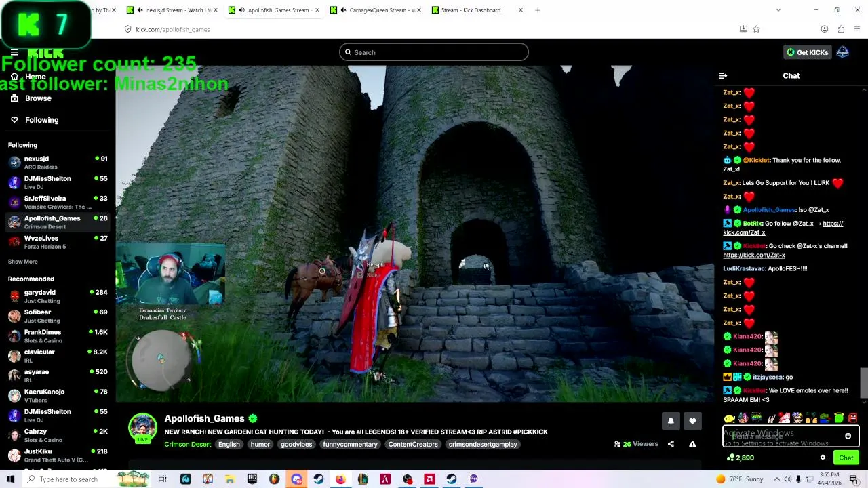Open FrankDimes recommended channel

(58, 335)
